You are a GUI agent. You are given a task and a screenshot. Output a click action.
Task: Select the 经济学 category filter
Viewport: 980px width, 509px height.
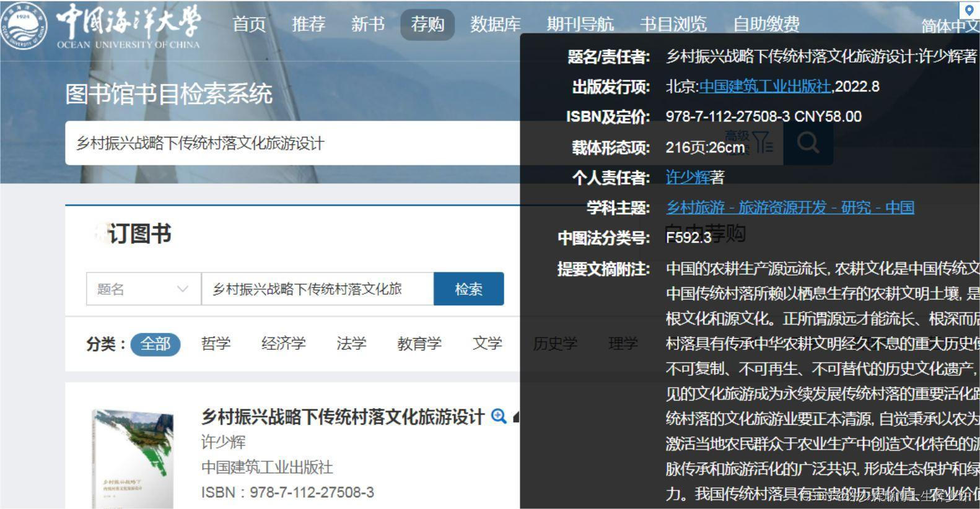[x=284, y=344]
